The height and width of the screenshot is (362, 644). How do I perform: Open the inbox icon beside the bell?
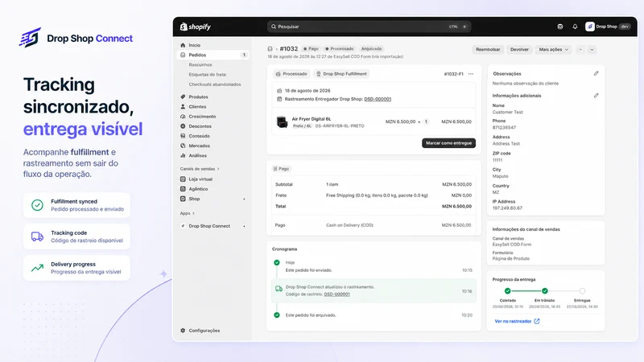[x=560, y=27]
